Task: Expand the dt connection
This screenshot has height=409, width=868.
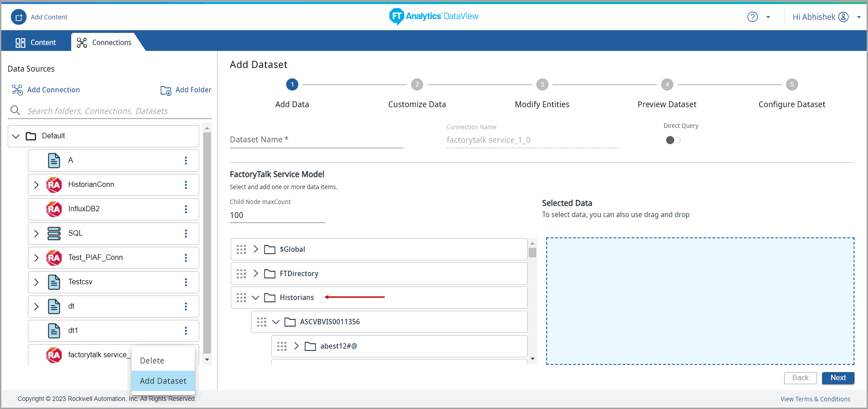Action: pos(37,307)
